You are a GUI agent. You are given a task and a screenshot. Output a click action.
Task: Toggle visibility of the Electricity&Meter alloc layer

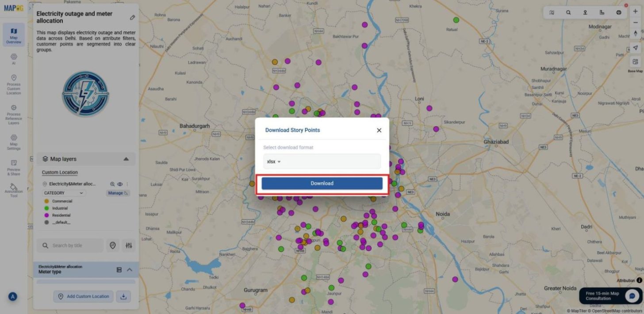pos(120,184)
